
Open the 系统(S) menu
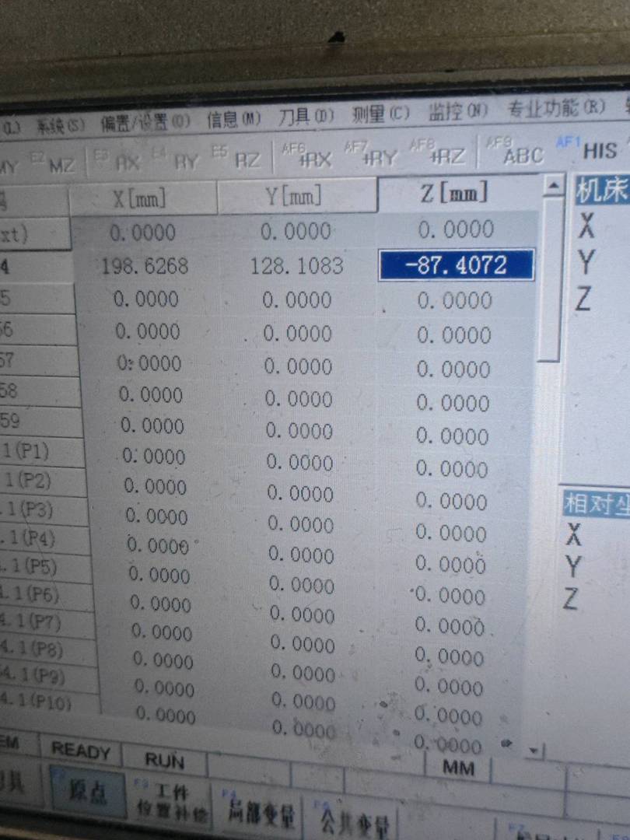(60, 127)
